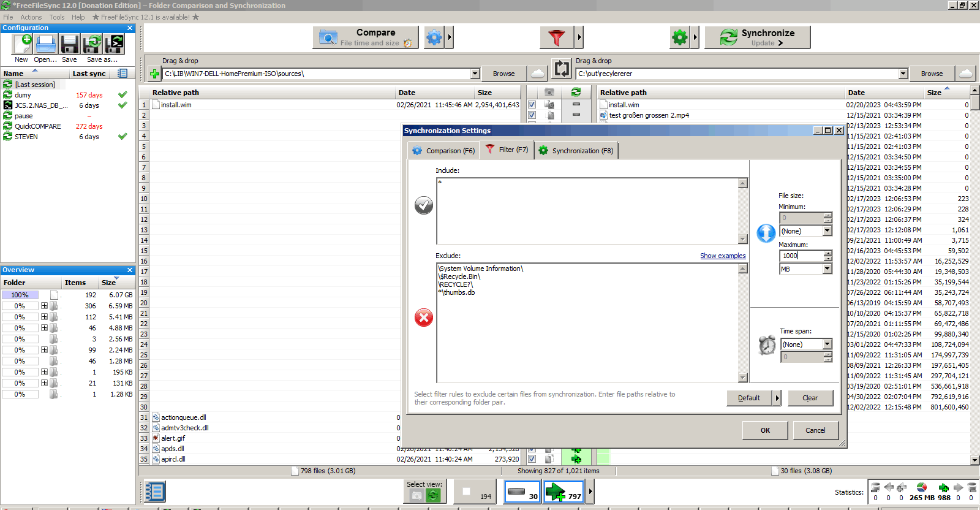
Task: Cancel the Synchronization Settings dialog
Action: (815, 430)
